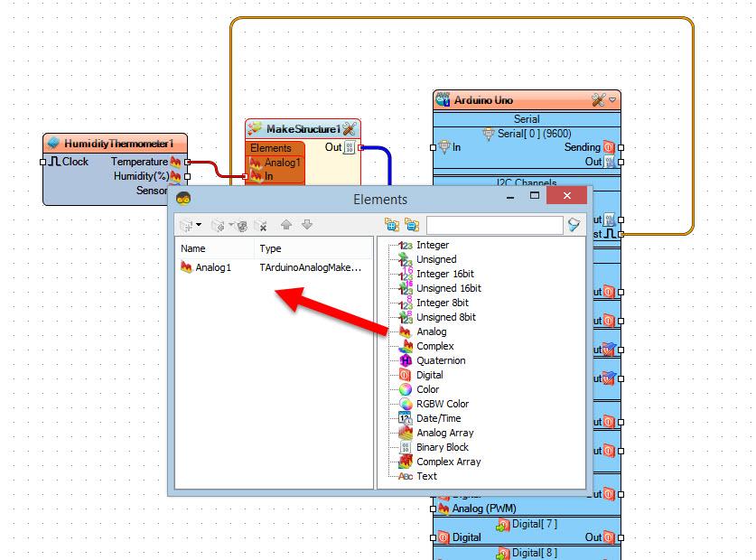
Task: Click the HumidityThermometer1 Temperature output pin
Action: point(187,162)
